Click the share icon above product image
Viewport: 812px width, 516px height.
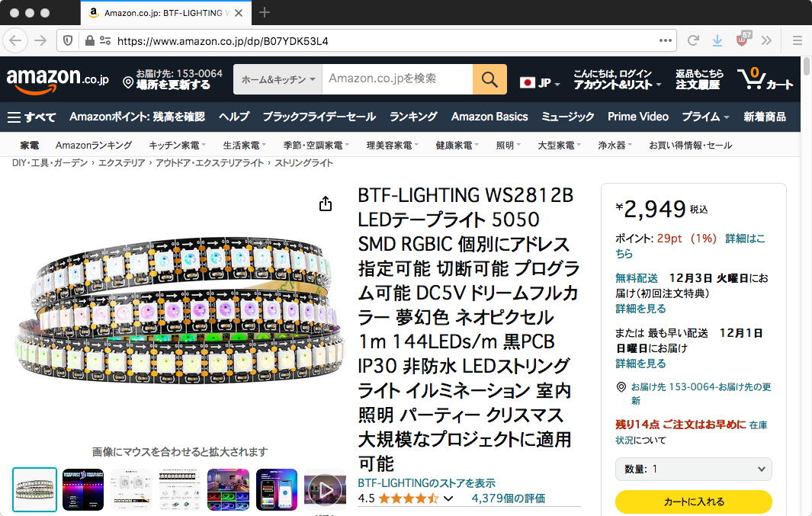point(326,204)
